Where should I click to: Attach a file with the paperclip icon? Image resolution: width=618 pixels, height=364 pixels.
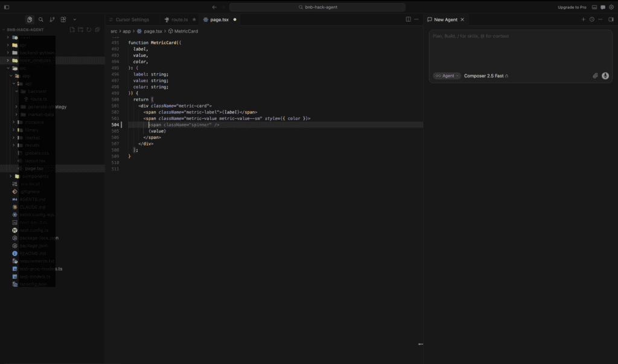[x=595, y=75]
